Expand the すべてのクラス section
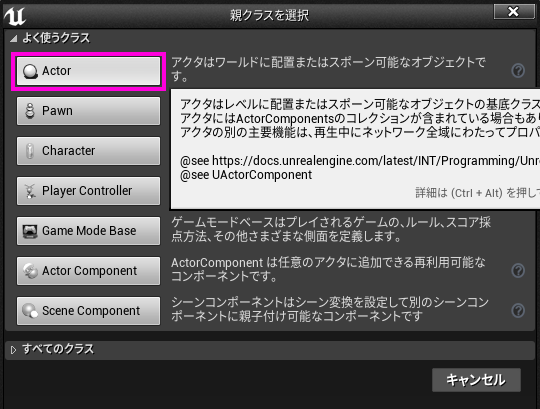Screen dimensions: 540x409 (x=13, y=350)
